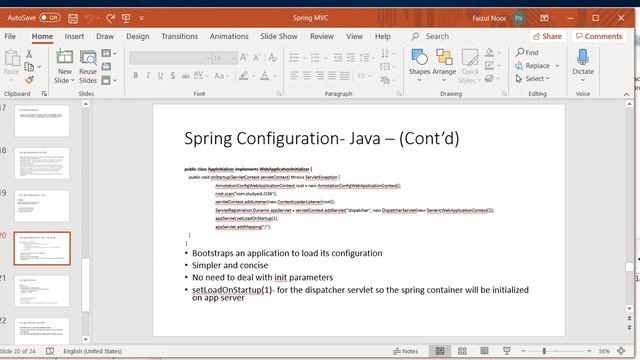This screenshot has height=360, width=640.
Task: Open Clipboard dialog launcher
Action: click(44, 94)
